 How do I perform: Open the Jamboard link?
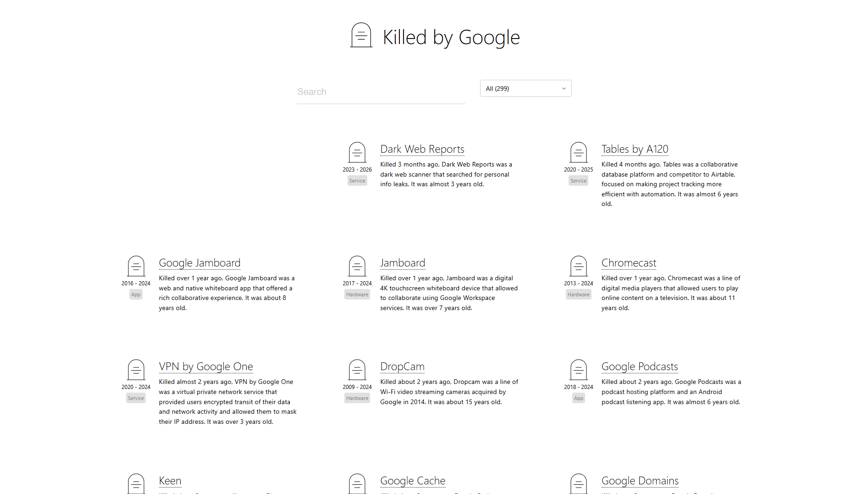pyautogui.click(x=403, y=263)
